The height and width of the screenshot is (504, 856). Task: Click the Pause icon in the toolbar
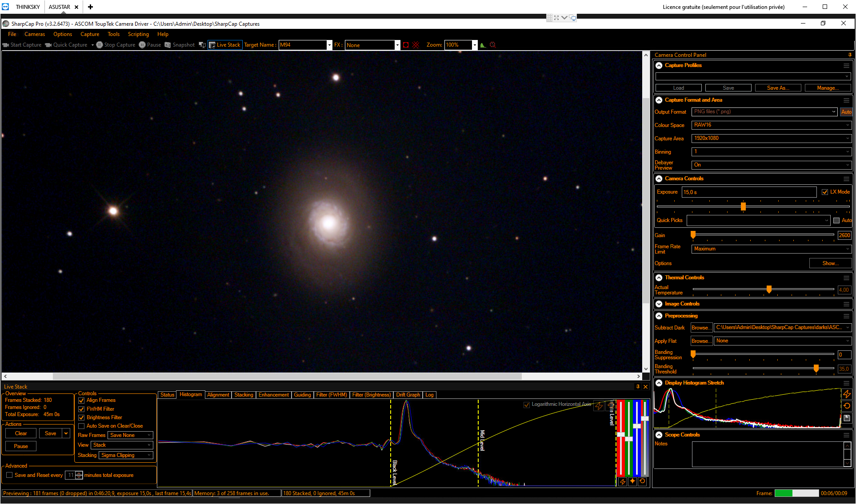142,45
